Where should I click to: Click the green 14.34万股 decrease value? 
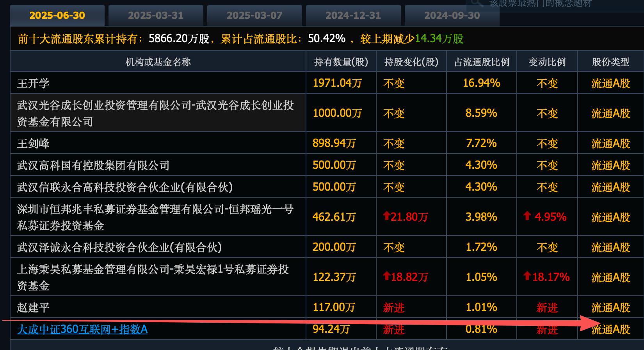439,39
